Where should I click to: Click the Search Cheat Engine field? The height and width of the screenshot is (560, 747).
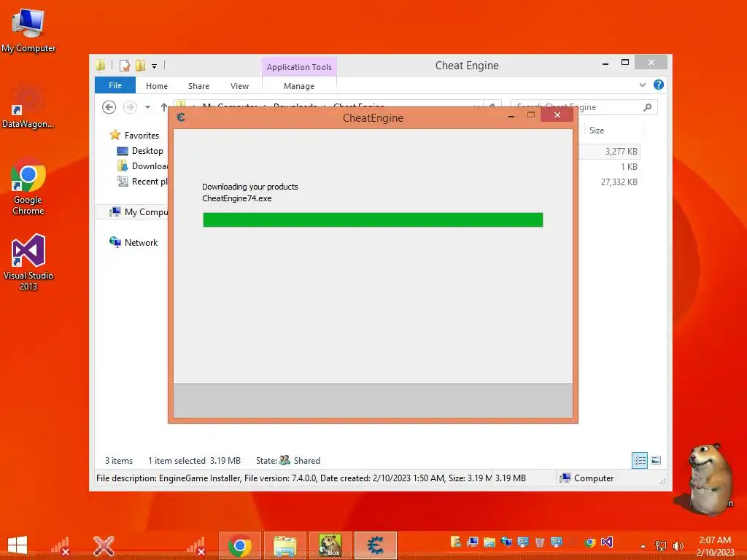[x=584, y=107]
